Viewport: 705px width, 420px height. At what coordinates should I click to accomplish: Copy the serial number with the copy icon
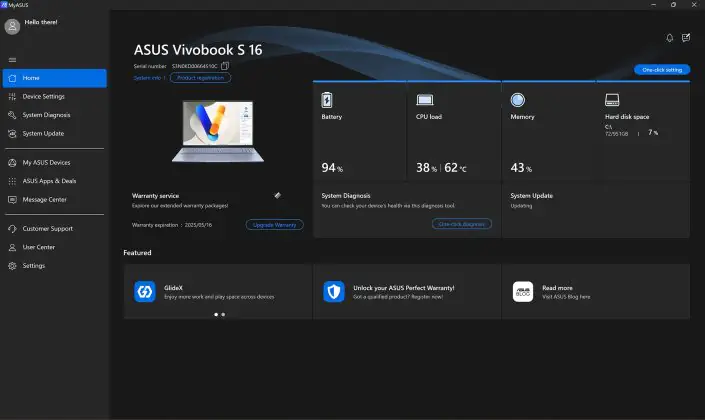(x=225, y=66)
